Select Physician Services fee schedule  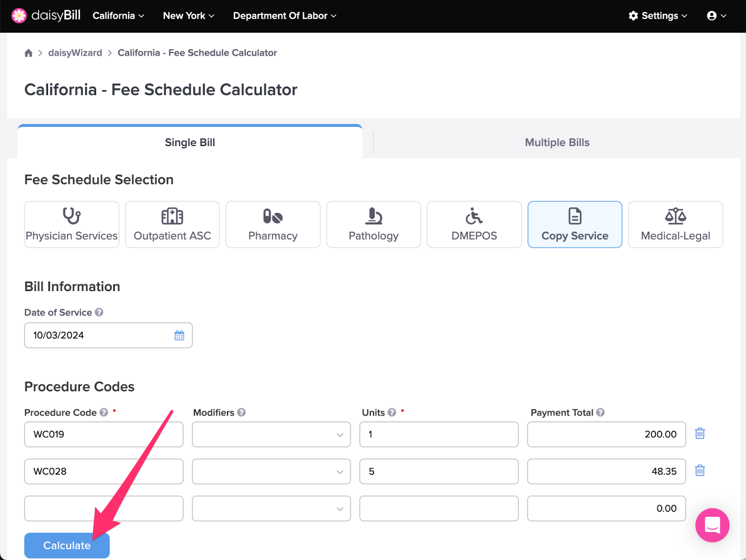tap(72, 224)
